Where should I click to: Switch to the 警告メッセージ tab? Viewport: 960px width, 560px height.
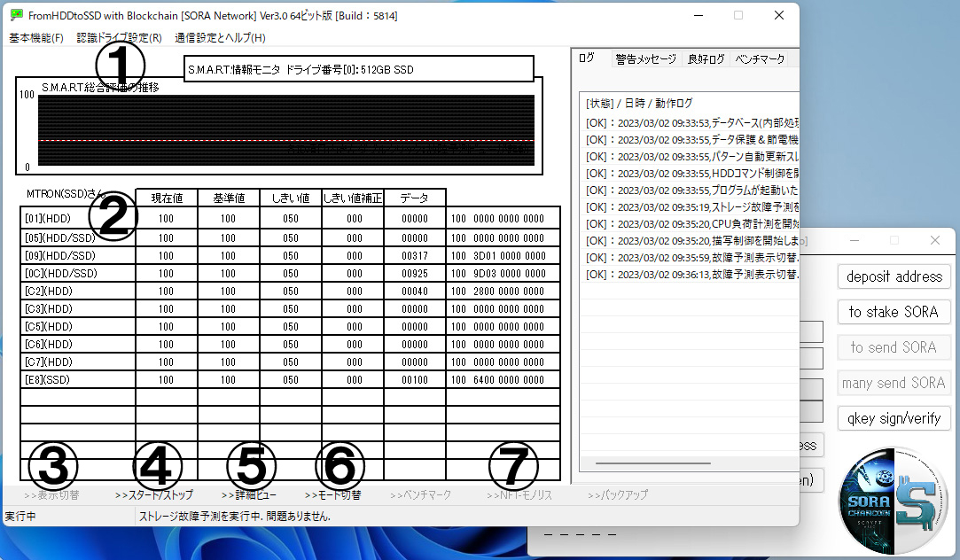tap(646, 58)
